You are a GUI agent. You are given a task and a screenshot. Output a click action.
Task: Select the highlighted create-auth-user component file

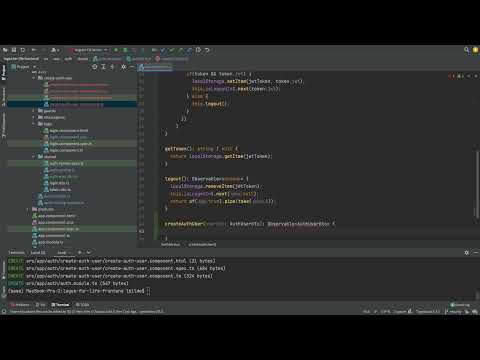(x=72, y=104)
